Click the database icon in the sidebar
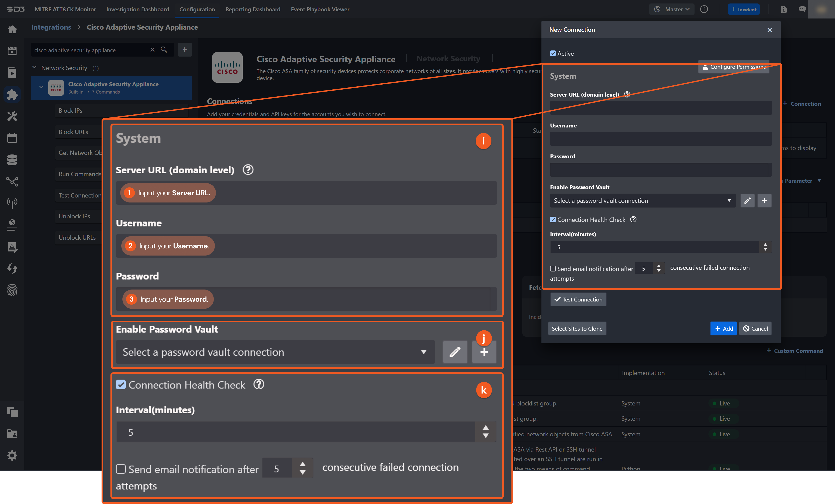The image size is (835, 504). click(x=12, y=160)
